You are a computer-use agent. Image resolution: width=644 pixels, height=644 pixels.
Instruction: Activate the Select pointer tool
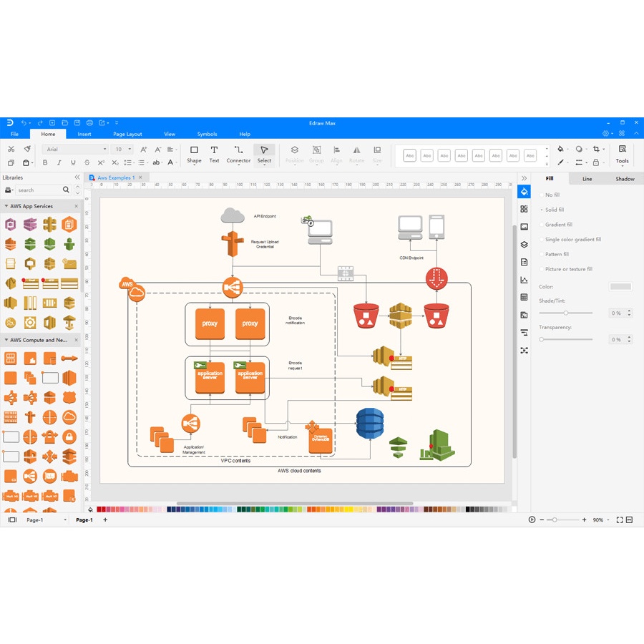click(264, 155)
